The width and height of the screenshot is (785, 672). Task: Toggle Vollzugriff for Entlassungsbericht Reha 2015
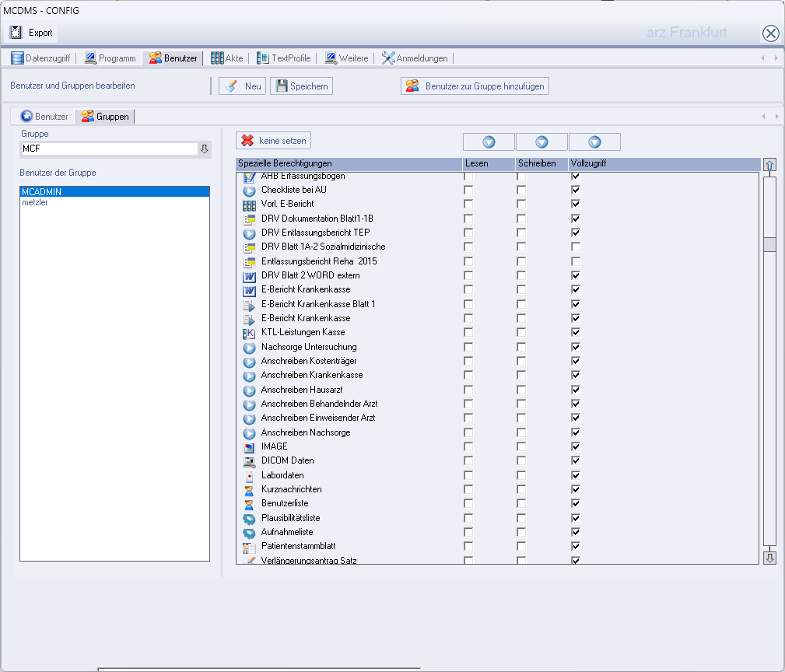pos(576,261)
